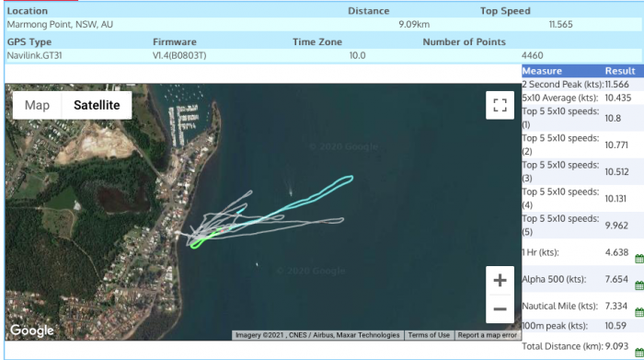Click the Result column header

point(620,71)
